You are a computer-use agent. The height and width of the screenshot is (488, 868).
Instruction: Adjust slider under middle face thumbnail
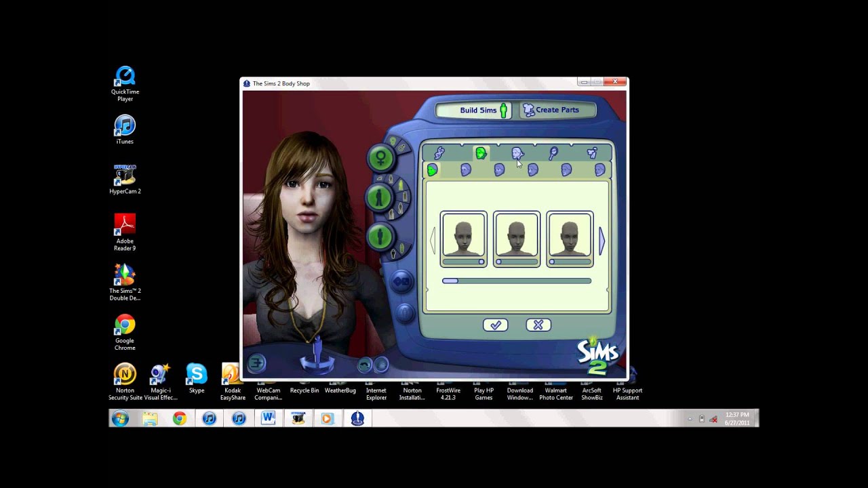517,262
